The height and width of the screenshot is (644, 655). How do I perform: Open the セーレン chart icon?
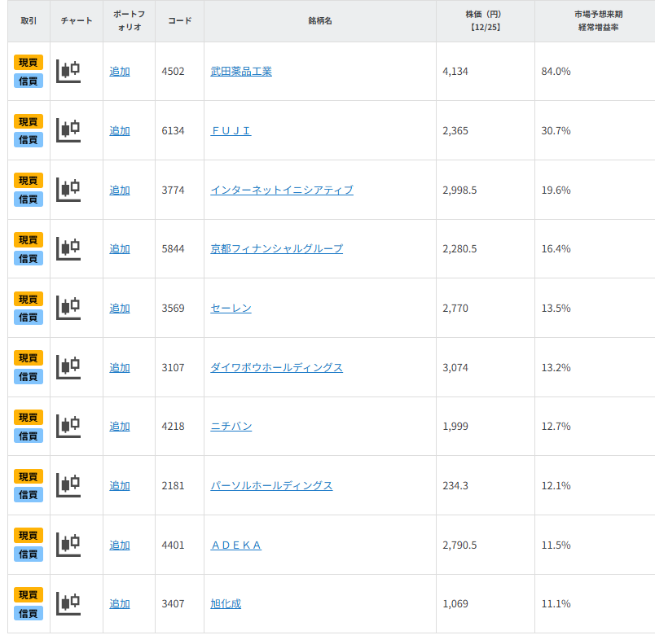click(x=68, y=308)
